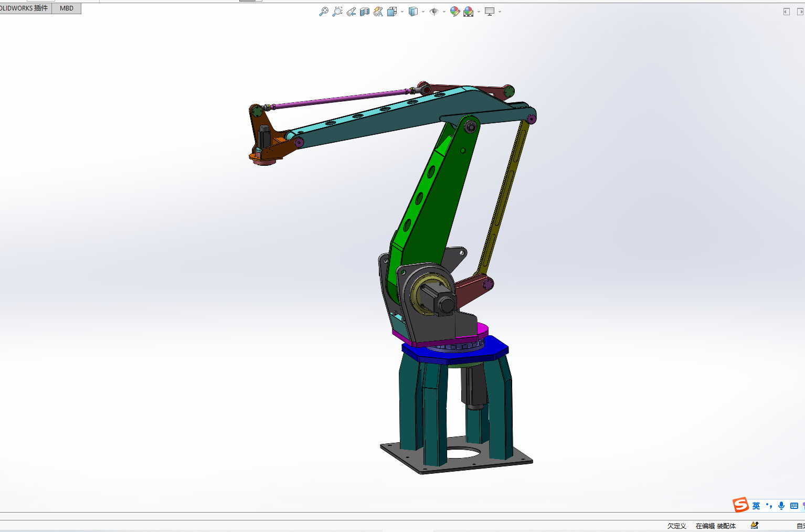
Task: Open the Sogou soft keyboard icon
Action: coord(794,506)
